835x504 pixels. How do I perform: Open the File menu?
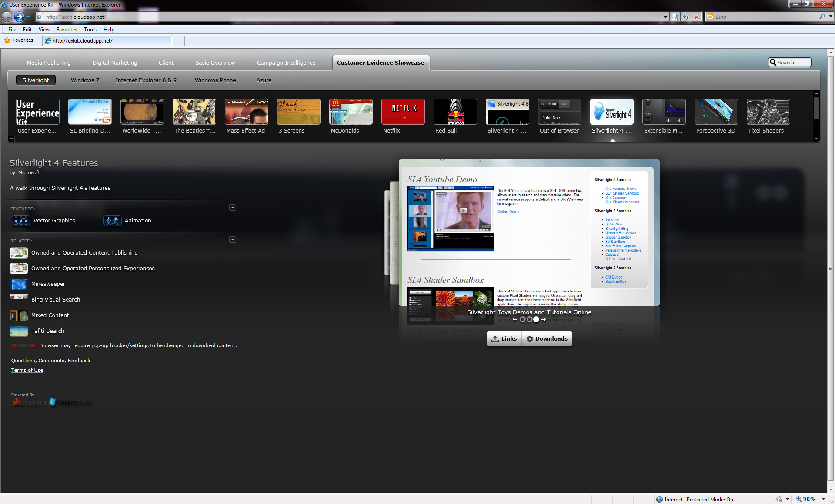12,30
